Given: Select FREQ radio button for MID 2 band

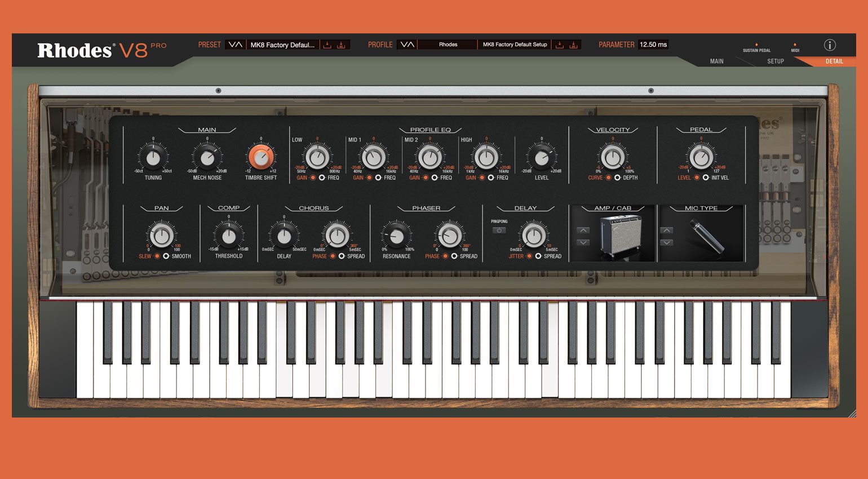Looking at the screenshot, I should tap(435, 178).
